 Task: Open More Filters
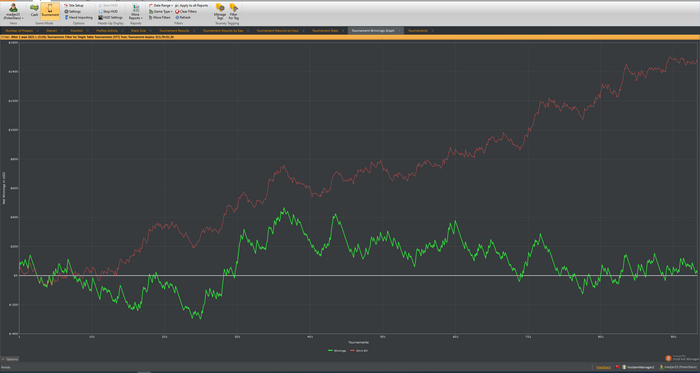tap(160, 17)
